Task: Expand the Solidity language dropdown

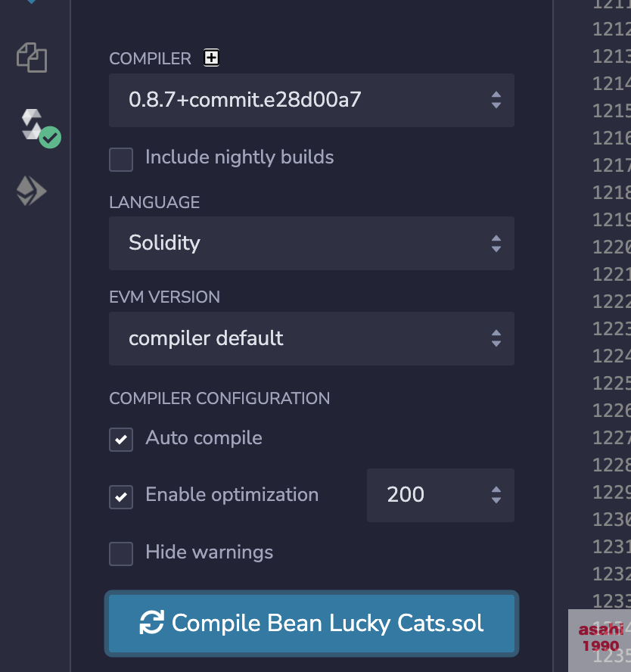Action: pyautogui.click(x=311, y=243)
